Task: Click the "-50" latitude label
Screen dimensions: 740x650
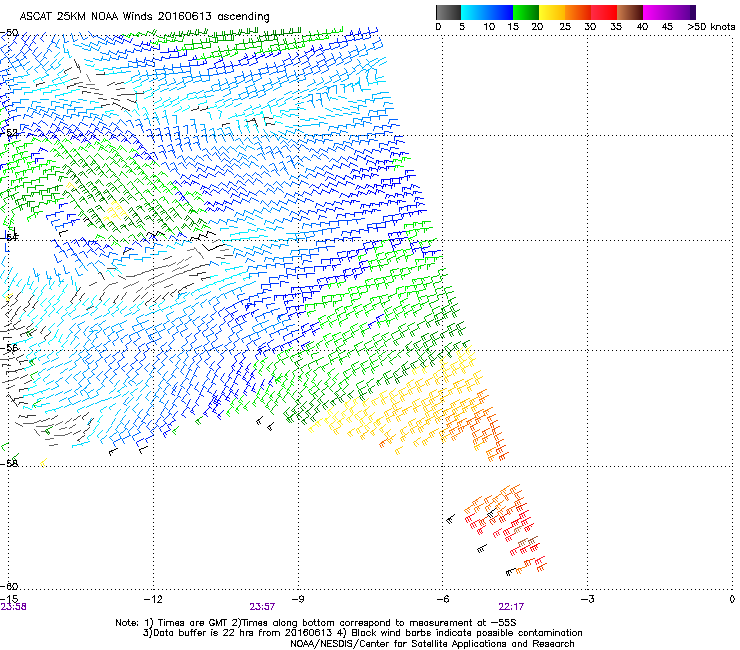Action: pos(9,33)
